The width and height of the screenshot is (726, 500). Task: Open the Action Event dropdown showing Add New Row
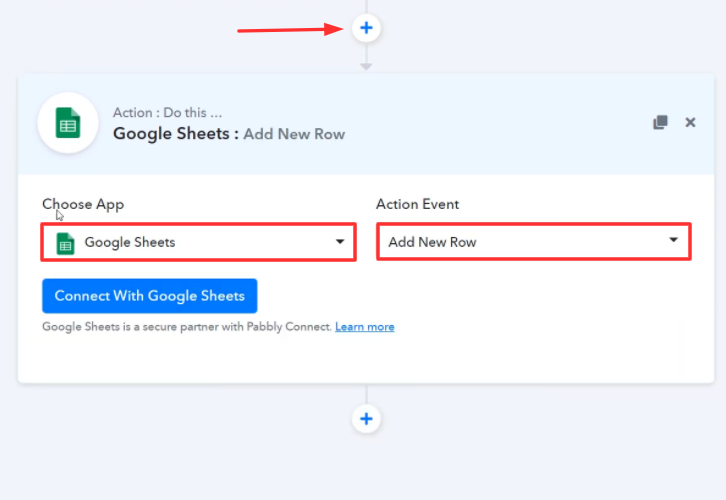click(x=534, y=242)
